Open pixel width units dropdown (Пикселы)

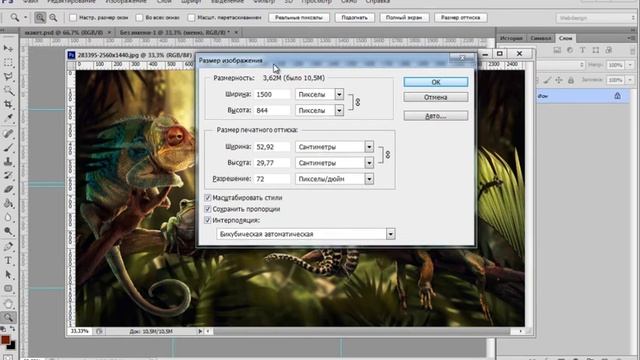[x=339, y=94]
